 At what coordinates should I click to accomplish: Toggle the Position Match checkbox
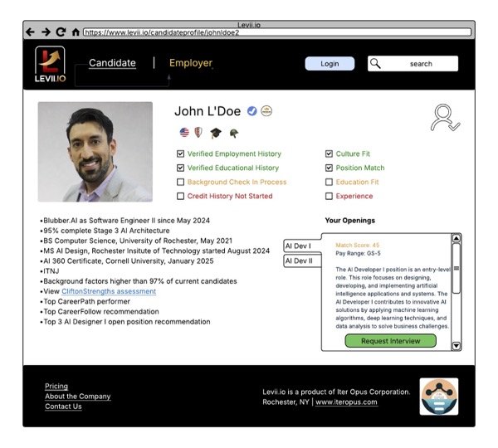pyautogui.click(x=329, y=168)
